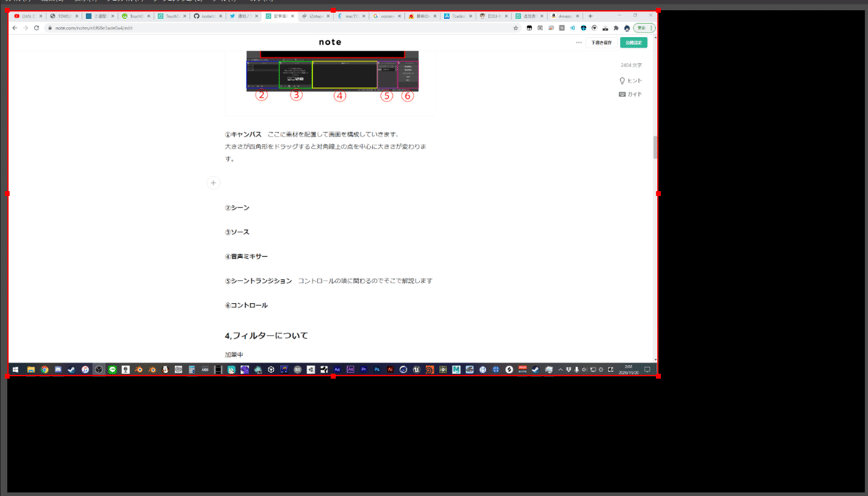Click the 公開設定 button
This screenshot has height=496, width=868.
coord(634,43)
